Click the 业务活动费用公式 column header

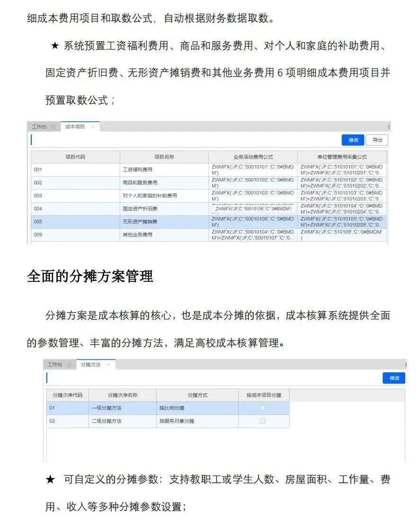[253, 157]
